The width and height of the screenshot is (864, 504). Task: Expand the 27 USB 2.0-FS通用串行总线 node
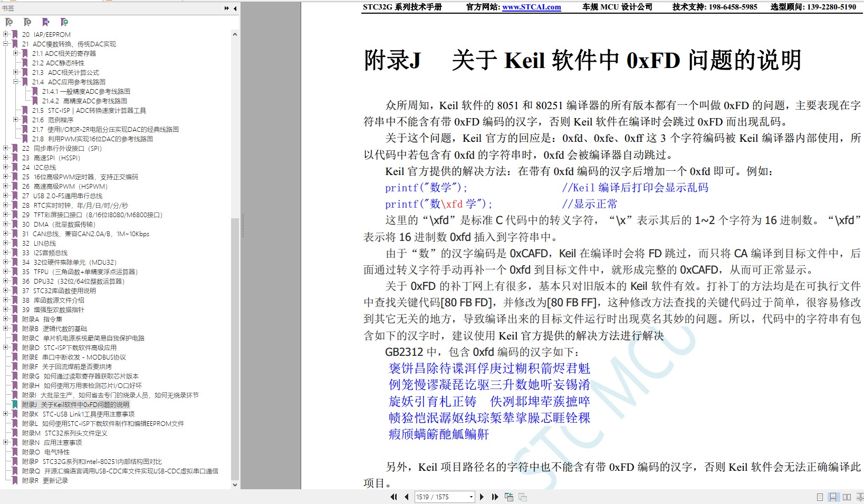click(6, 196)
